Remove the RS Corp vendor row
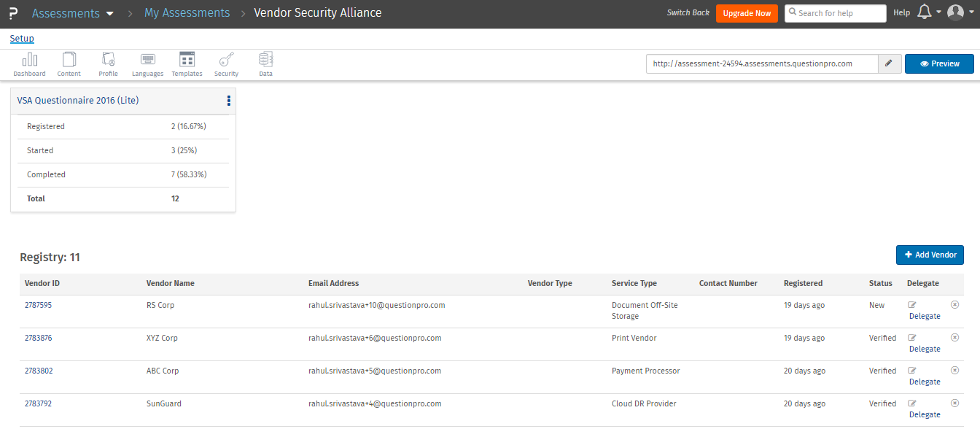 pos(955,305)
